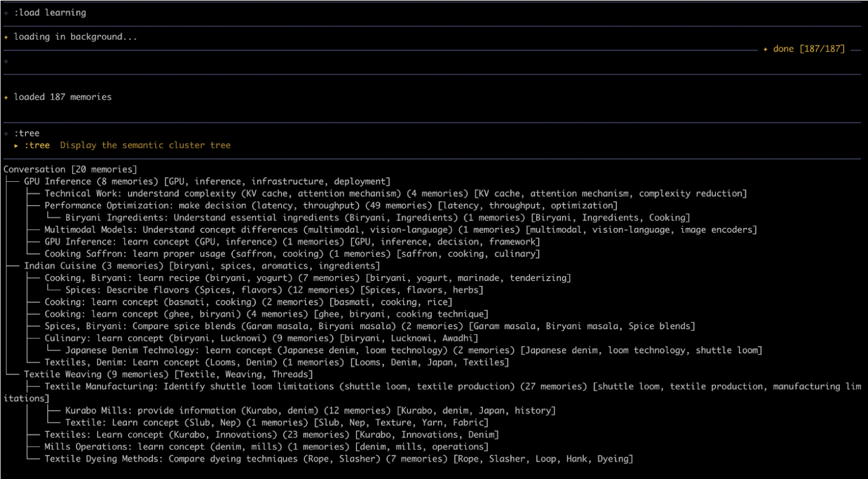Expand the Textile Weaving cluster branch
Viewport: 868px width, 479px height.
[14, 374]
